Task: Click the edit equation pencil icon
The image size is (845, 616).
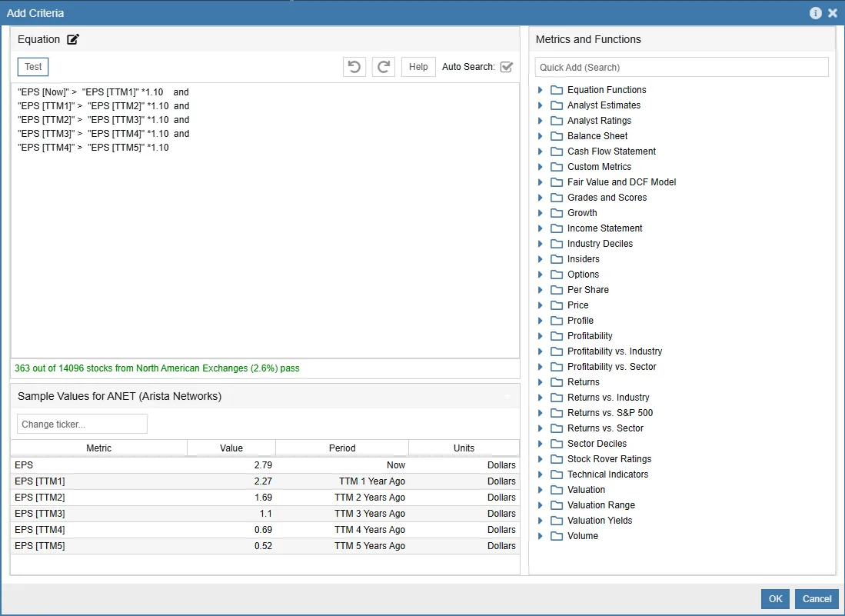Action: point(73,39)
